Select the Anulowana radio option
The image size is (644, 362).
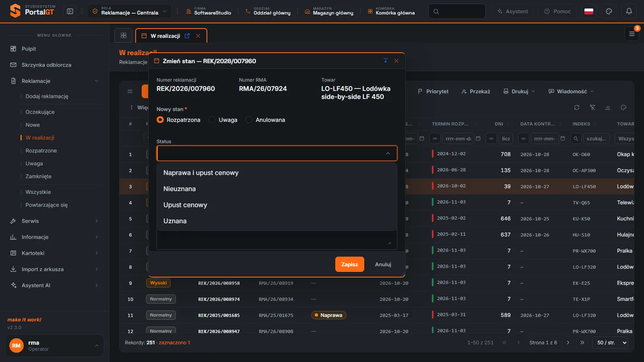249,120
